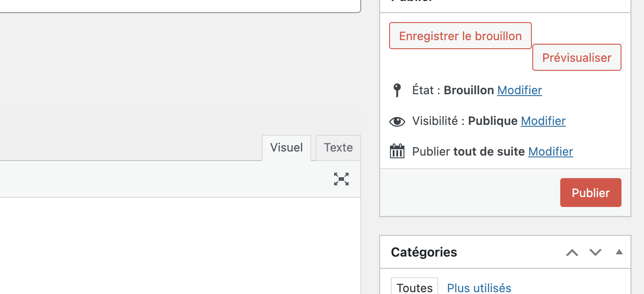This screenshot has width=644, height=294.
Task: Click the eye icon beside Visibilité
Action: 397,121
